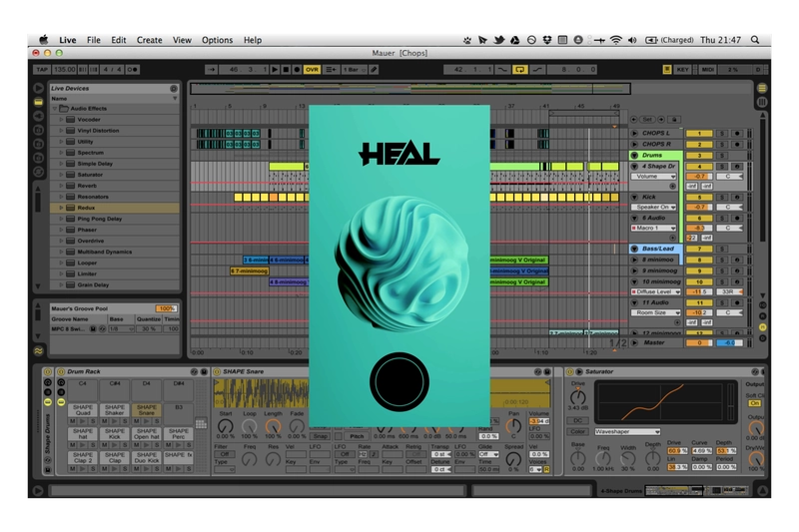
Task: Solo the Drums group track
Action: pyautogui.click(x=722, y=156)
